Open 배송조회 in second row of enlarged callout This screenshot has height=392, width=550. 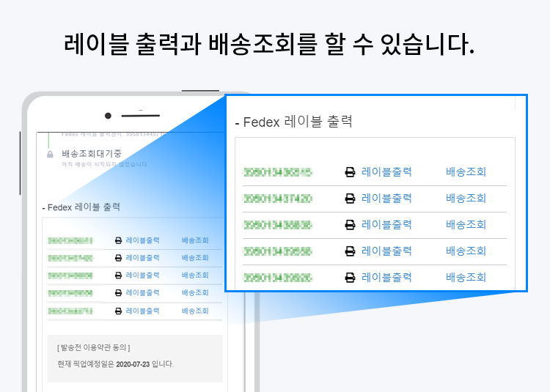tap(466, 199)
